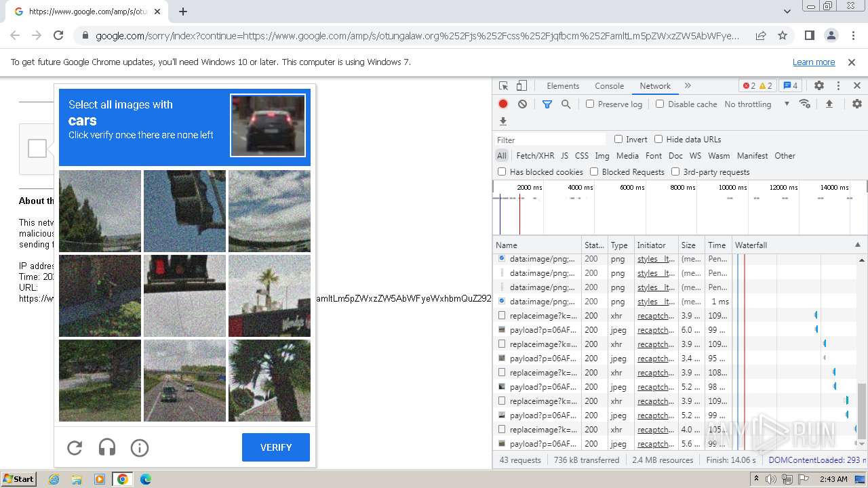Toggle the network filter bar

547,104
